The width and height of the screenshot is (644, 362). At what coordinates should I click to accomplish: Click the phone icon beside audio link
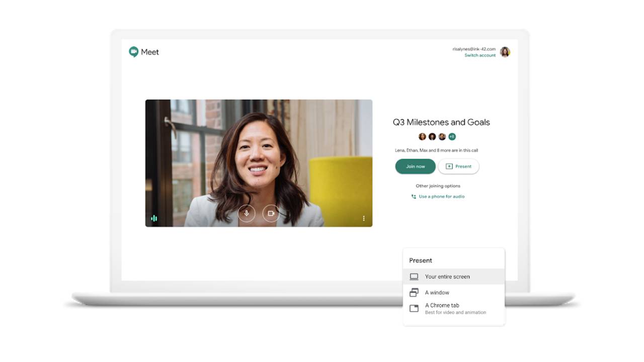point(414,197)
